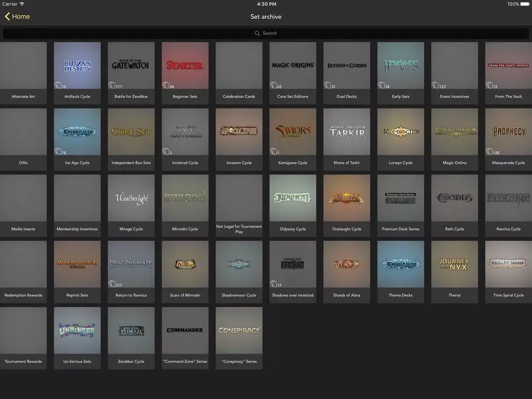Open Membership Incentives group

click(77, 206)
